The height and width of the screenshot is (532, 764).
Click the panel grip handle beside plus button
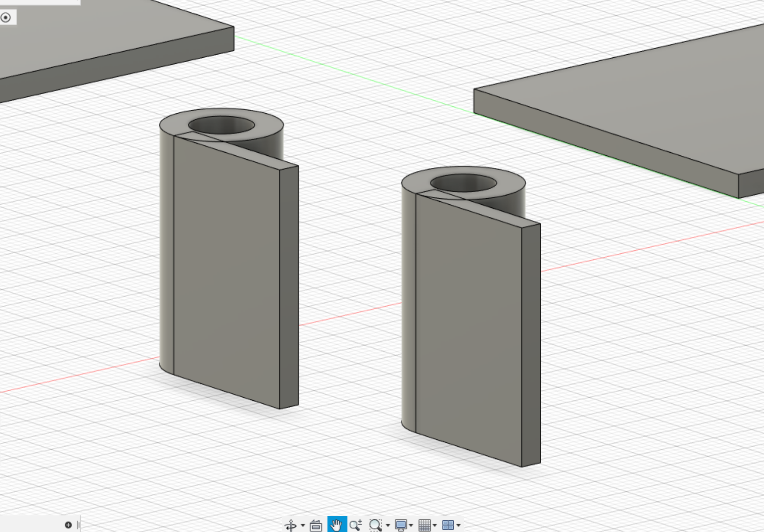pyautogui.click(x=78, y=525)
